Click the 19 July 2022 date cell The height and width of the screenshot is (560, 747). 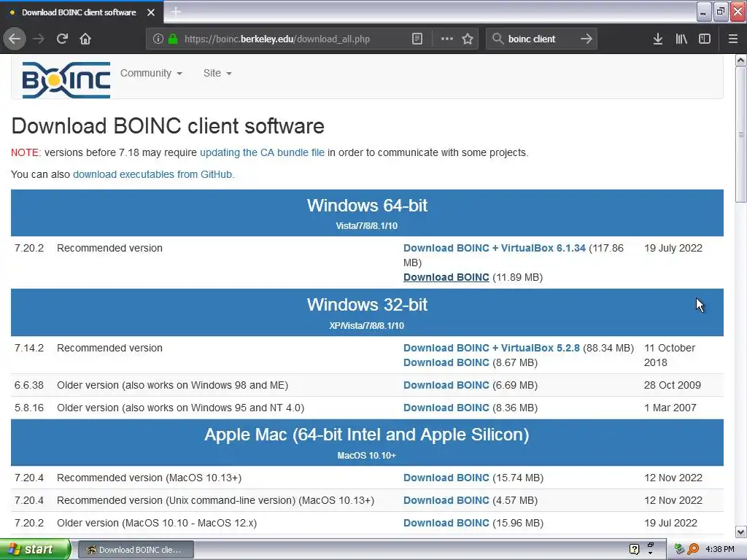673,248
